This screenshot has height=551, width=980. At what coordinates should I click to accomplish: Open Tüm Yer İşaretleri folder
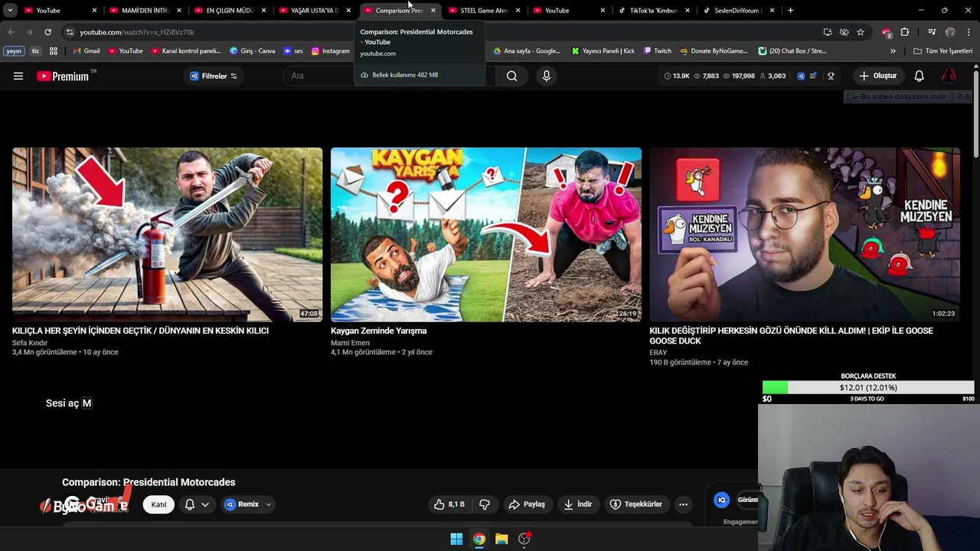pyautogui.click(x=942, y=51)
